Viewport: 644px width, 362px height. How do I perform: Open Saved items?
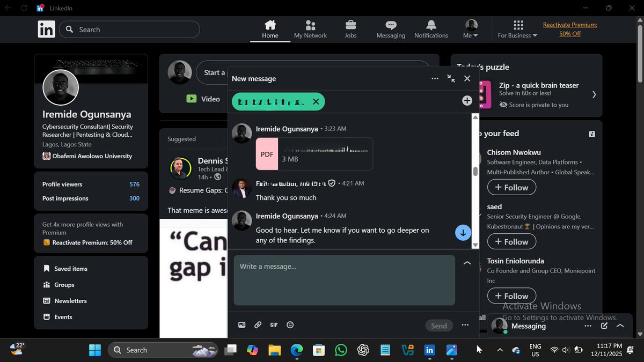pos(65,269)
